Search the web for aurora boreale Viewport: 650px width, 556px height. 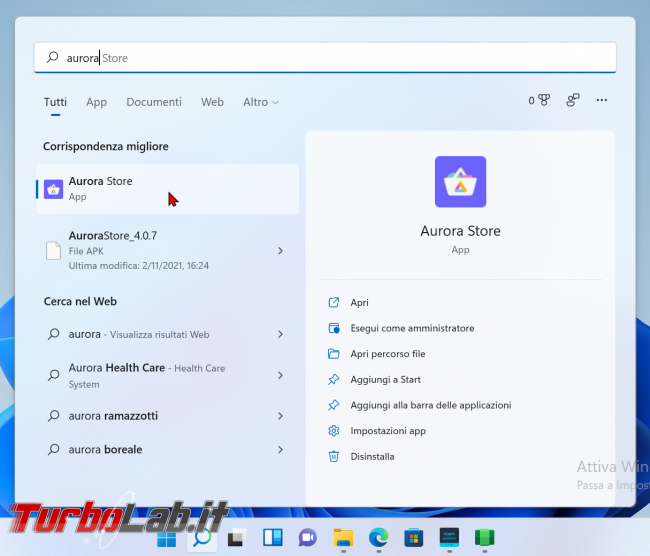click(168, 449)
